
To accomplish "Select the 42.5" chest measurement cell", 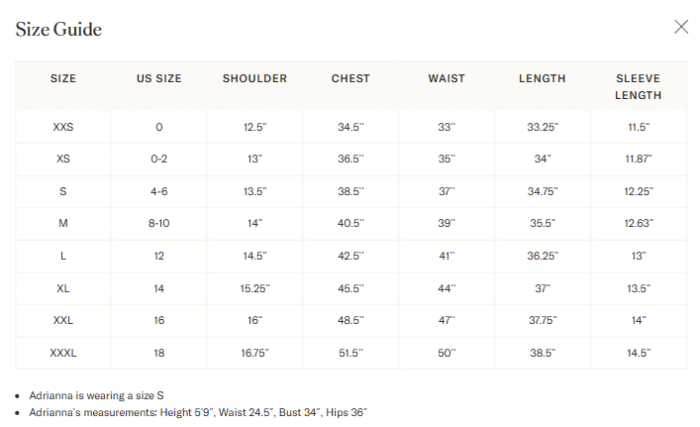I will click(x=350, y=256).
